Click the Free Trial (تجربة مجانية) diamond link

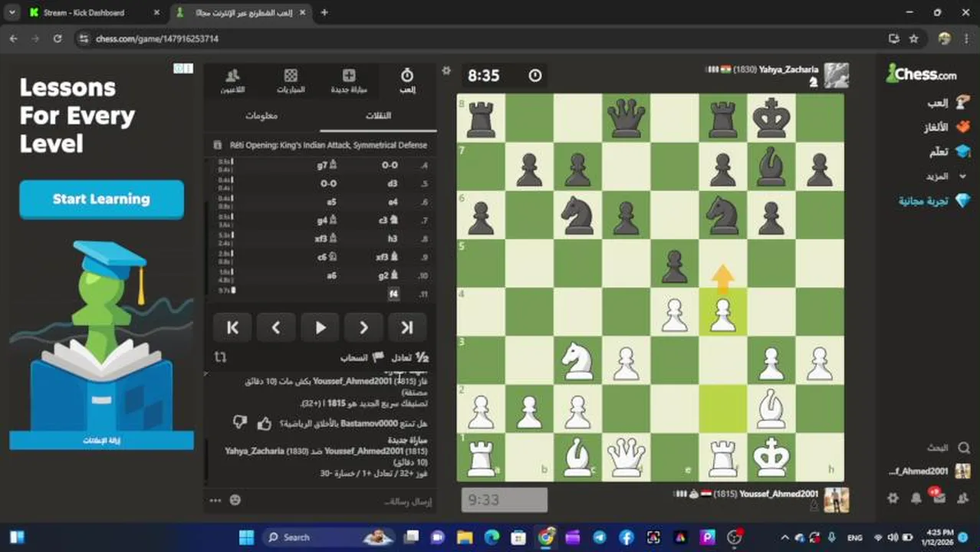pos(935,201)
